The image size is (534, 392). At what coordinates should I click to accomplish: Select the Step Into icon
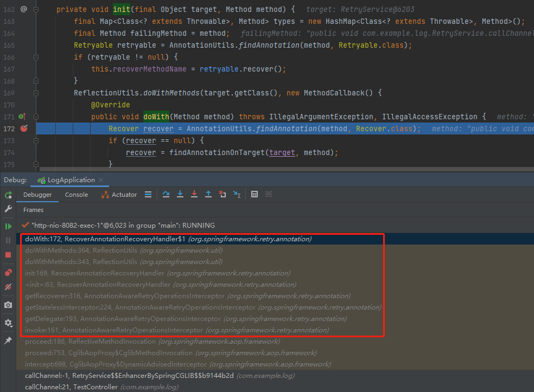click(180, 194)
